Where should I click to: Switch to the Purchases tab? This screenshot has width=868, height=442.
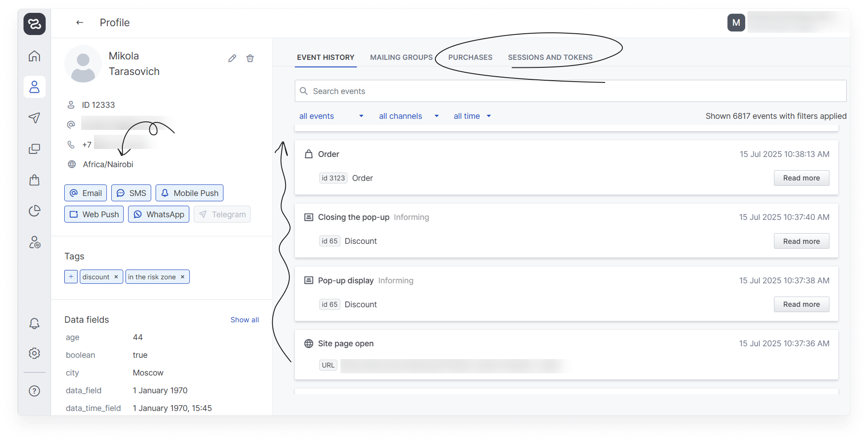(x=470, y=58)
